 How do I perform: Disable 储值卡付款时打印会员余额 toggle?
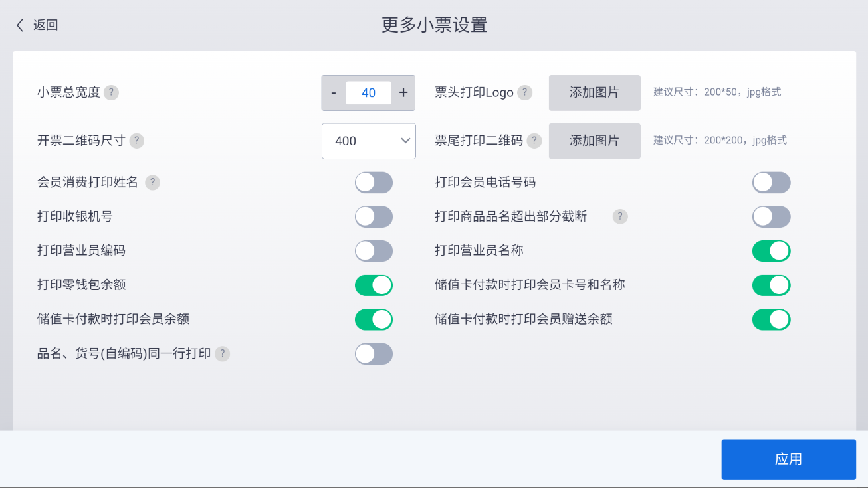click(x=374, y=319)
